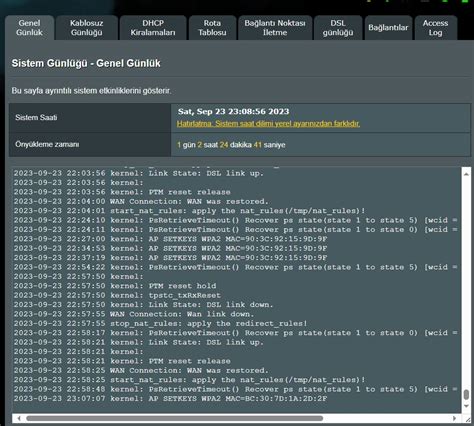Screen dimensions: 474x426
Task: Click the uptime value '1 gün 2 saat'
Action: (x=197, y=145)
